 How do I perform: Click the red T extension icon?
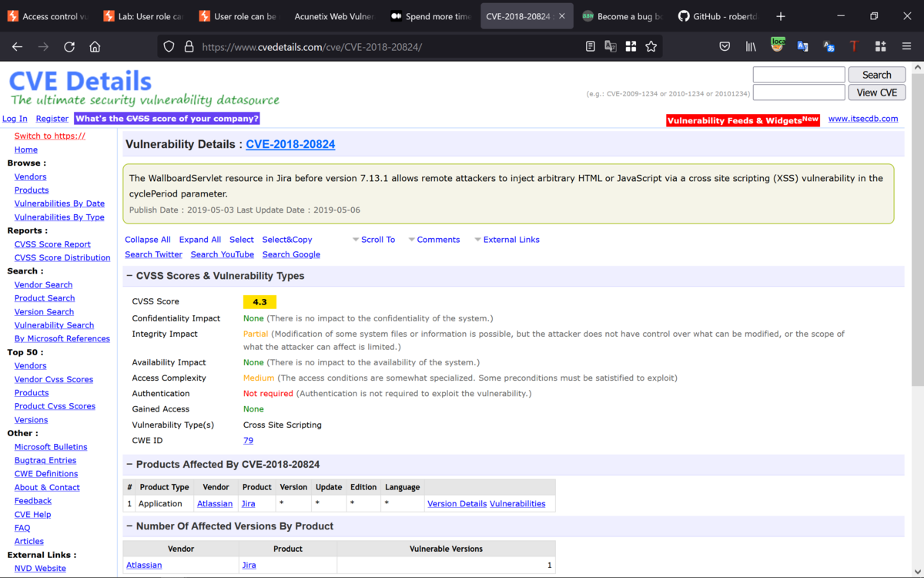point(854,46)
